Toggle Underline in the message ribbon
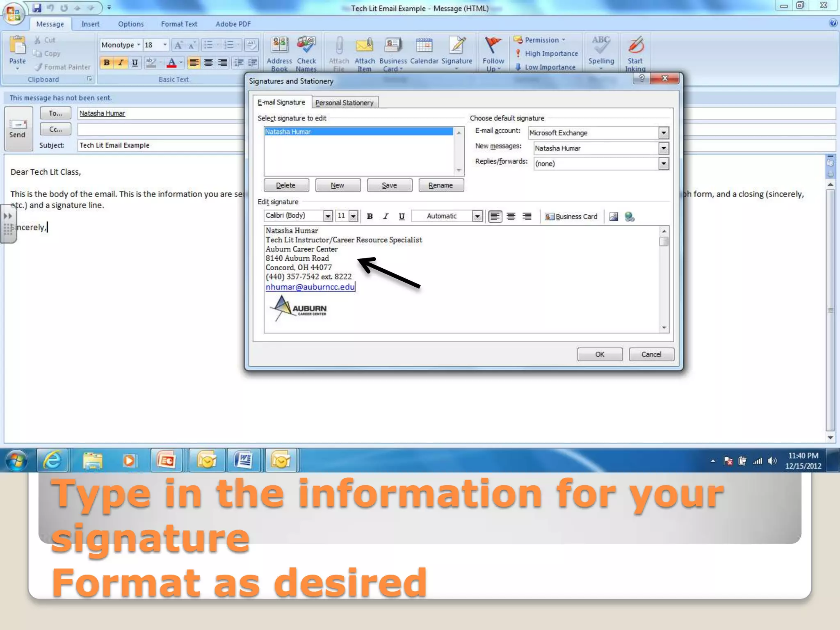The image size is (840, 630). pos(135,63)
